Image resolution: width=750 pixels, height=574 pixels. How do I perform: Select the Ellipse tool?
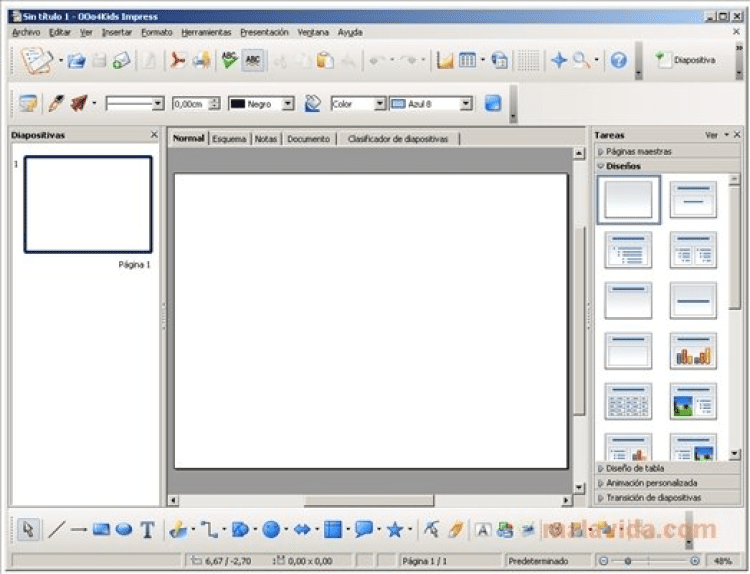[x=124, y=530]
